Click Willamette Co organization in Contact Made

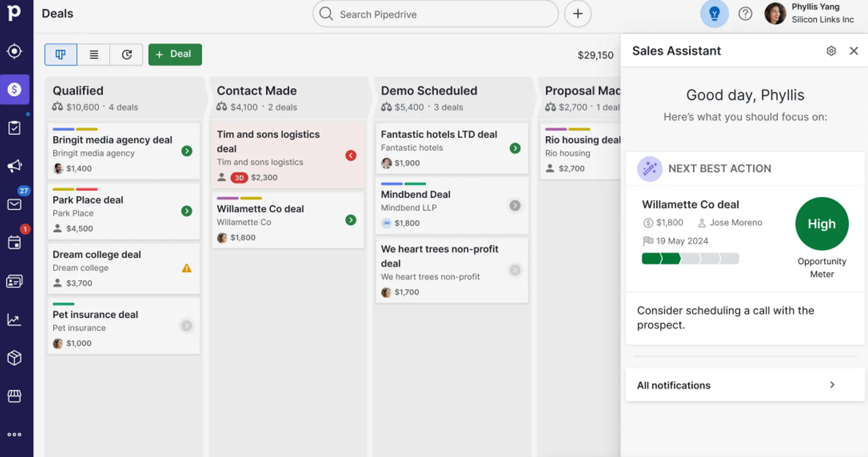pos(244,222)
